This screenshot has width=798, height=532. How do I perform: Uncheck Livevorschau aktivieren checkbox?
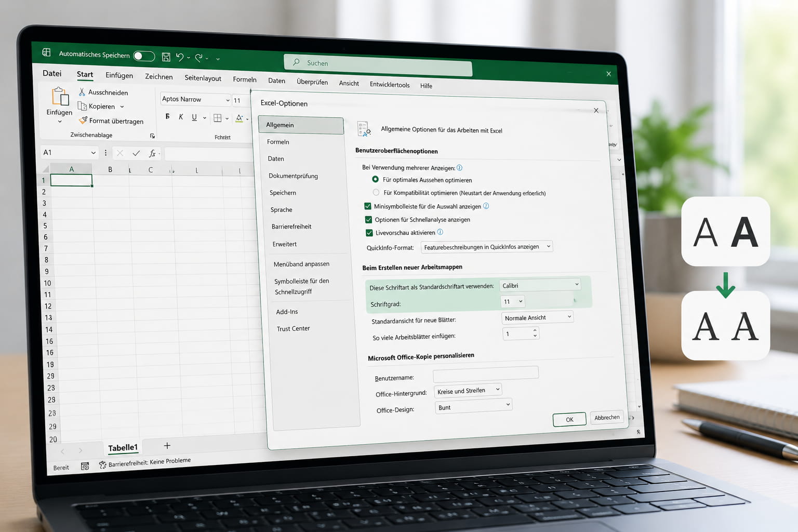[369, 233]
